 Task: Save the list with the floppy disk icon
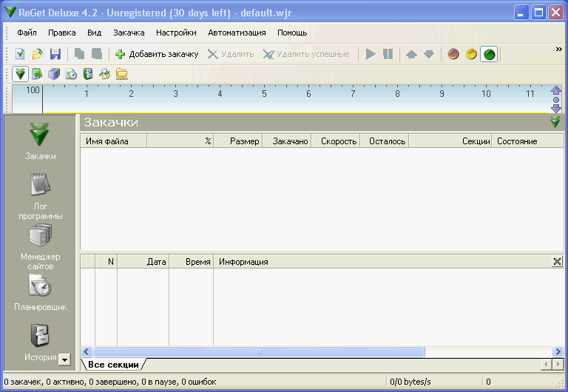coord(55,54)
